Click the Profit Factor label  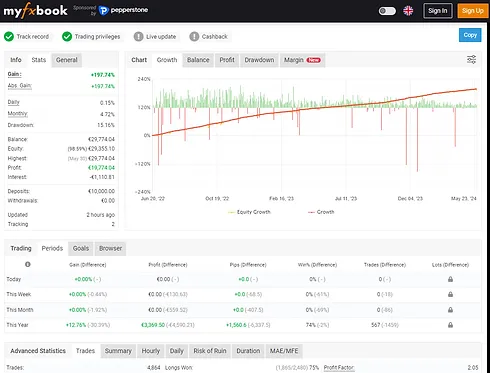339,368
